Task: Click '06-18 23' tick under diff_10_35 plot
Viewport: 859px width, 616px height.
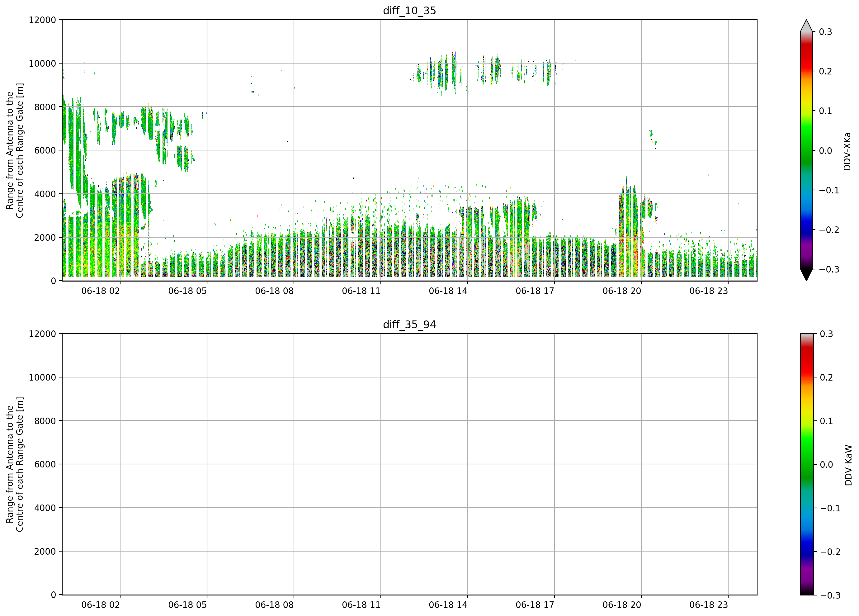Action: pos(709,291)
